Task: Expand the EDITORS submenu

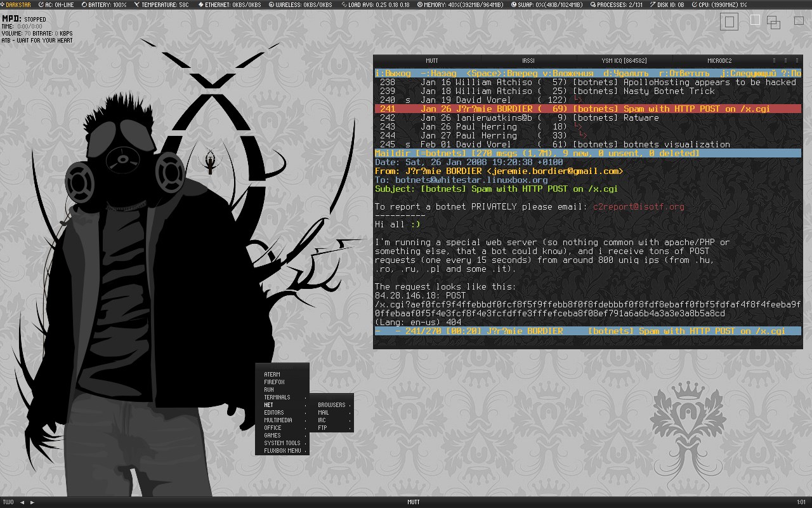Action: point(283,413)
